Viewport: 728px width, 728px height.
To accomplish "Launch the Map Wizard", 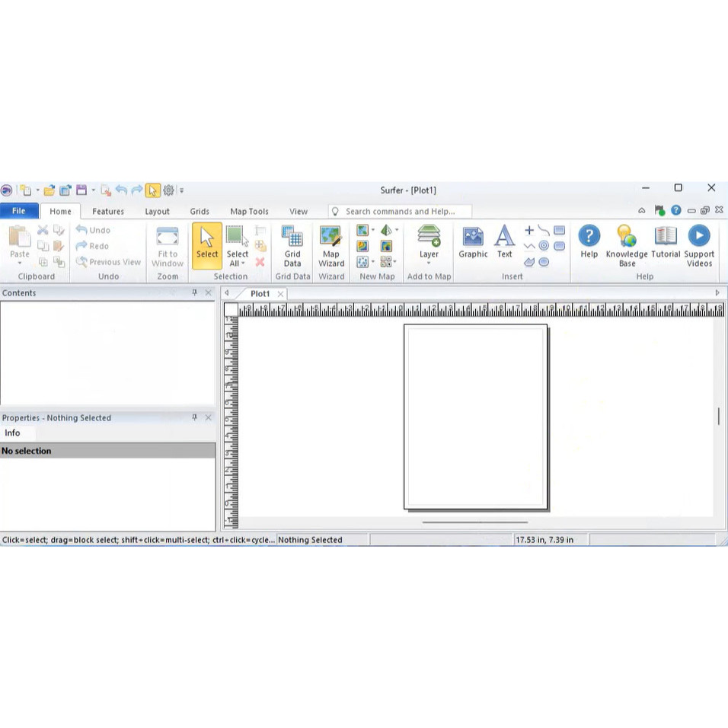I will [x=331, y=246].
